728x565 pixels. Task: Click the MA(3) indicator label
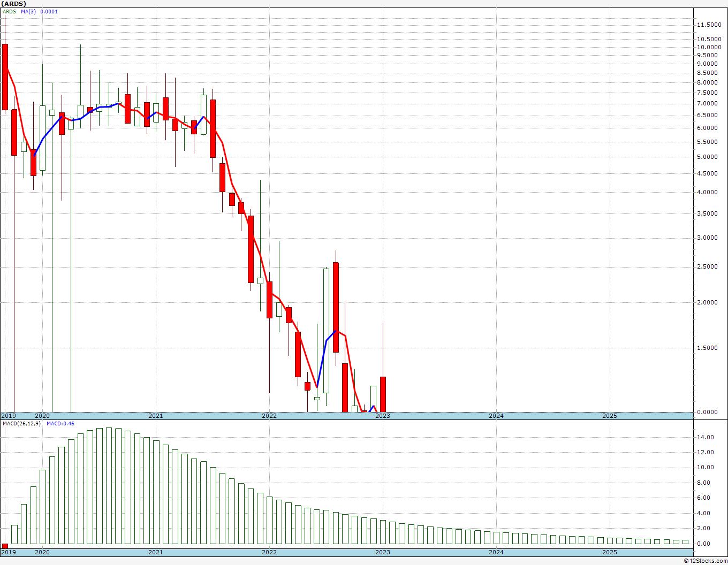click(28, 12)
